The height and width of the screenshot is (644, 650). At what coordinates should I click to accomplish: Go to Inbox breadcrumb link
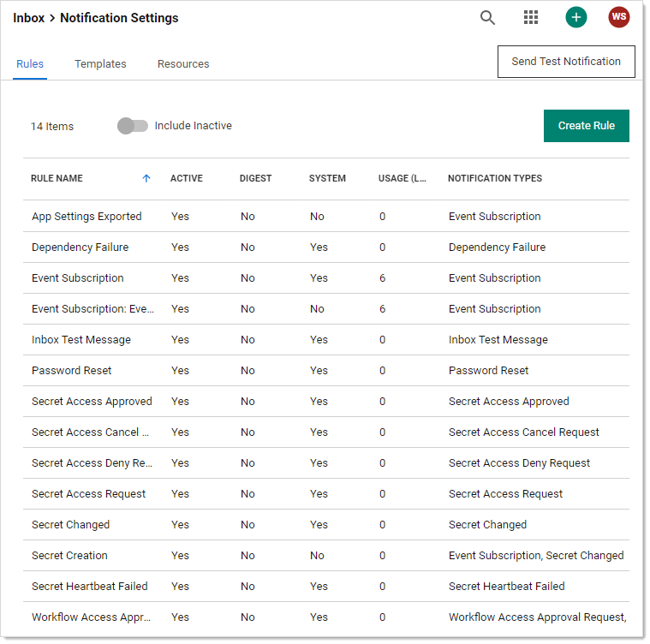[x=28, y=18]
